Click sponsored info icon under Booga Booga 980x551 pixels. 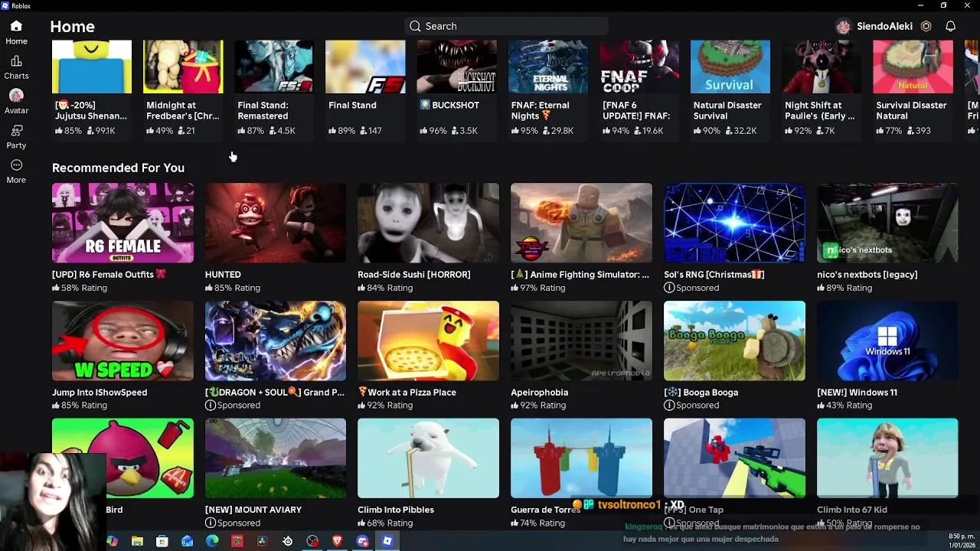point(669,405)
